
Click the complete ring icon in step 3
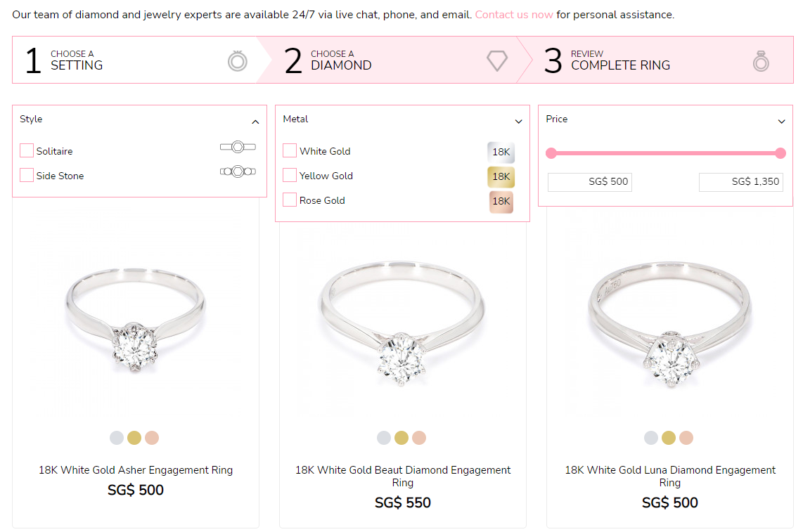click(761, 61)
